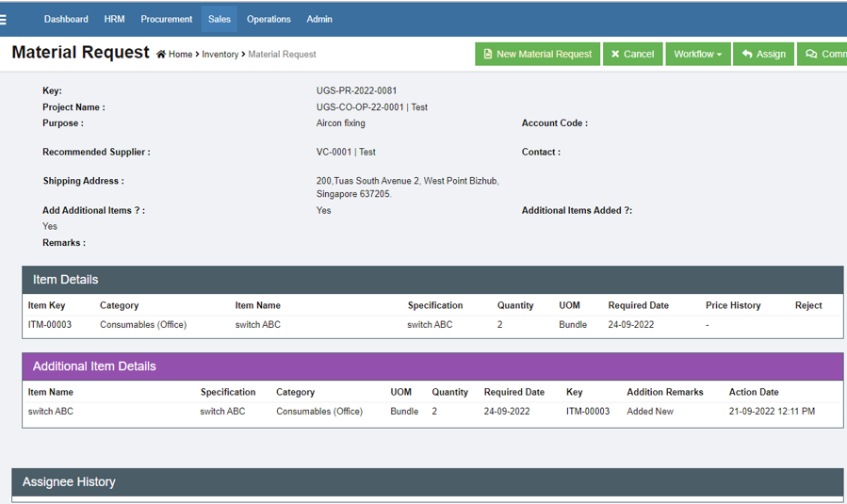The width and height of the screenshot is (847, 504).
Task: Click the X icon on Cancel
Action: (x=615, y=55)
